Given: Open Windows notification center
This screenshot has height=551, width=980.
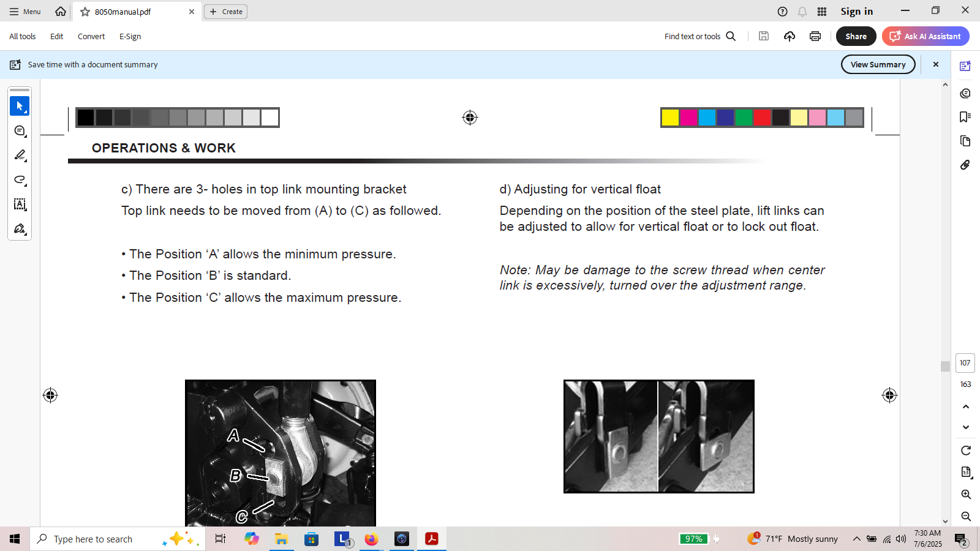Looking at the screenshot, I should pyautogui.click(x=961, y=539).
